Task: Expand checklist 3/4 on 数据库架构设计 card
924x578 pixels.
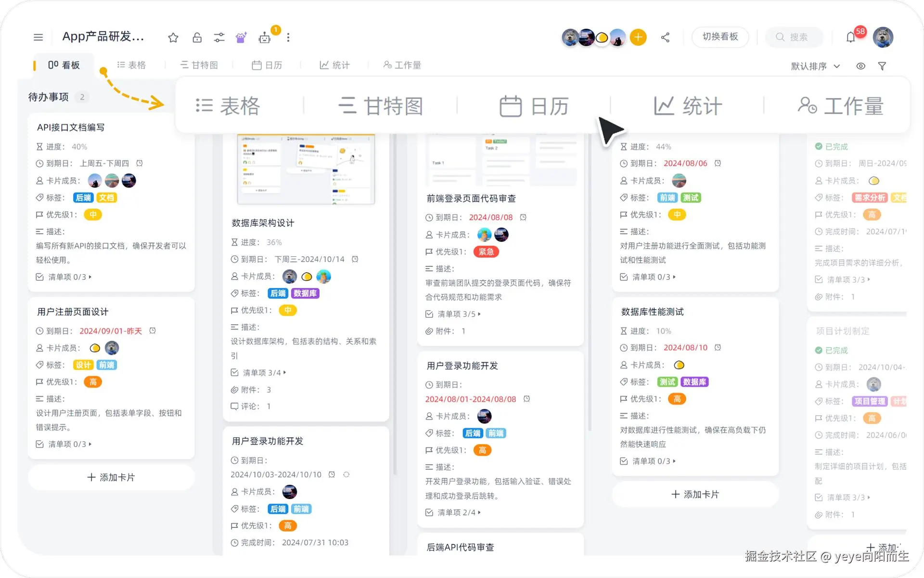Action: point(264,373)
